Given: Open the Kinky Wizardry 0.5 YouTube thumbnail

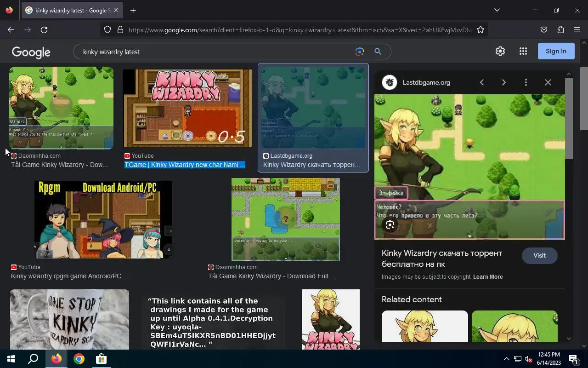Looking at the screenshot, I should point(187,109).
